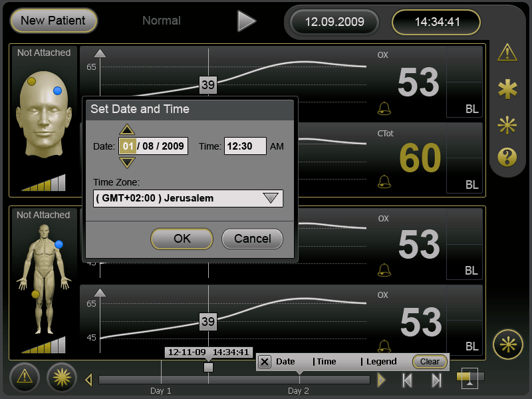The width and height of the screenshot is (532, 399).
Task: Open the Time Zone dropdown
Action: 270,198
